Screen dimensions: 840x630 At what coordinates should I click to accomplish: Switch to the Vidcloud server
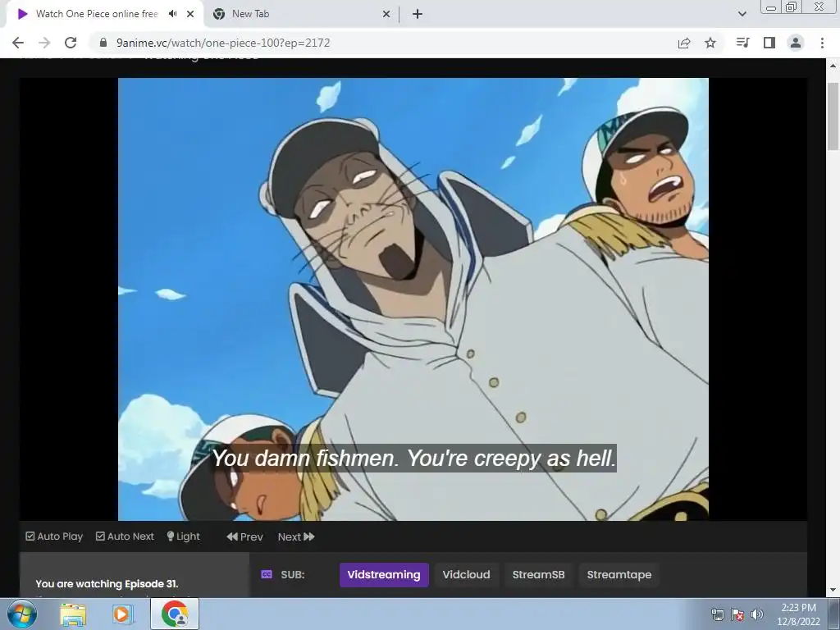point(466,574)
